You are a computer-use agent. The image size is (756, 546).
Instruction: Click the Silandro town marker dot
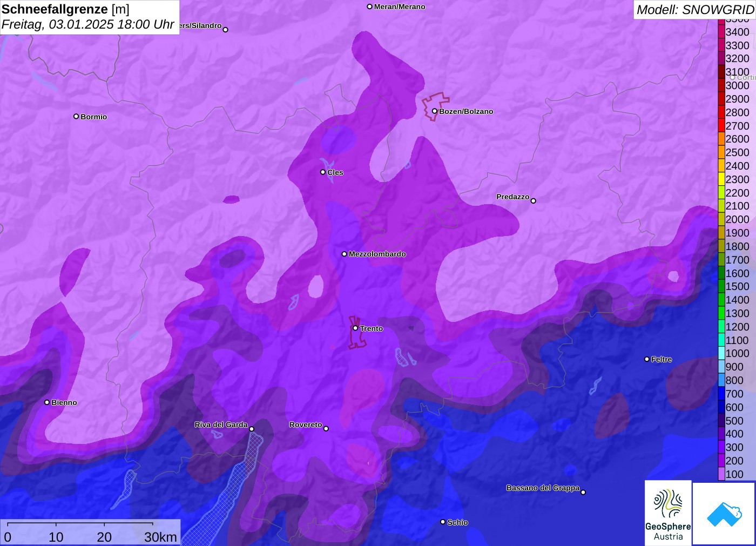coord(226,30)
